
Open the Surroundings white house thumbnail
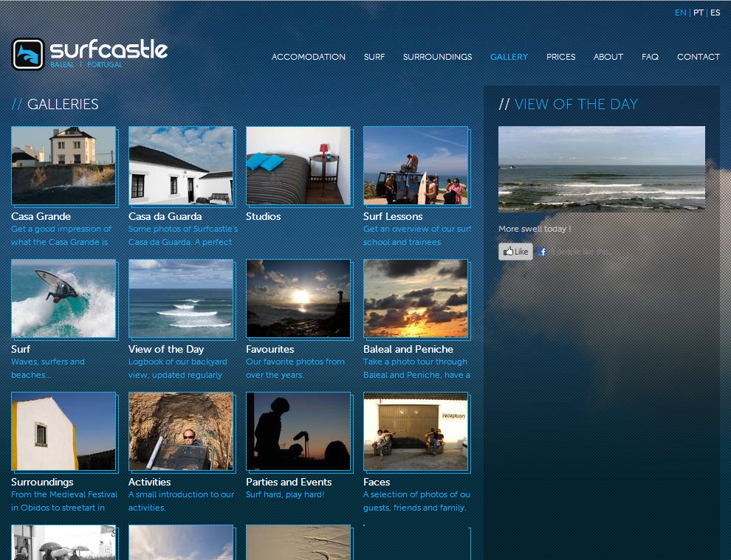64,431
